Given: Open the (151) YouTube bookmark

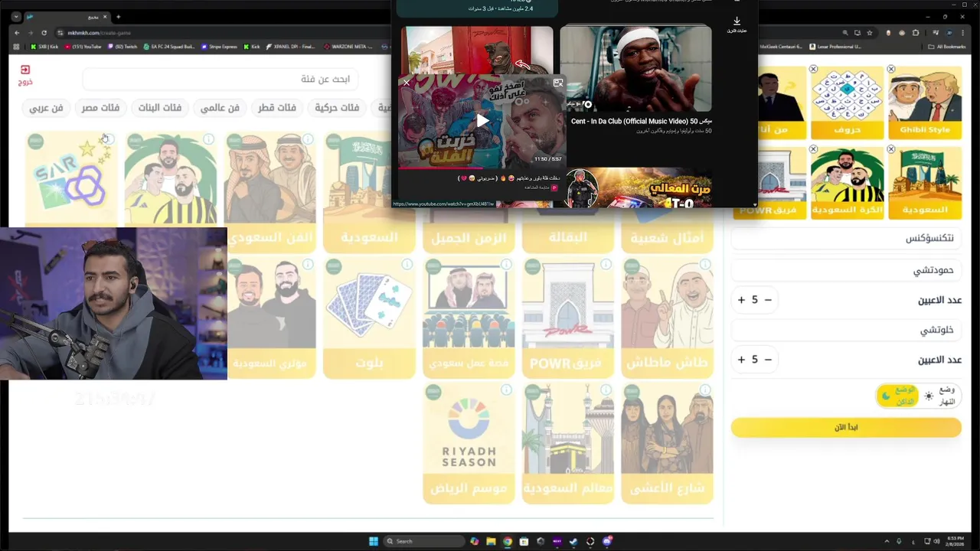Looking at the screenshot, I should point(83,47).
